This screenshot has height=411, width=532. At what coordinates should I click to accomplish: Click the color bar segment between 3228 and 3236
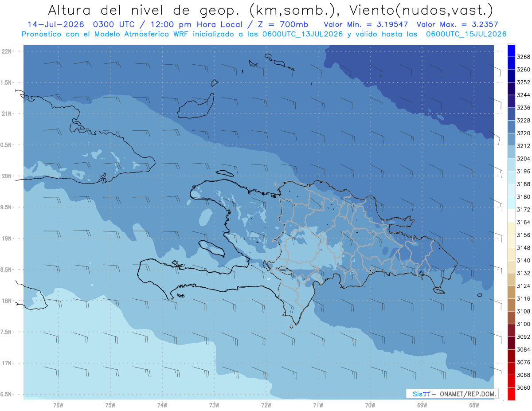pos(511,114)
